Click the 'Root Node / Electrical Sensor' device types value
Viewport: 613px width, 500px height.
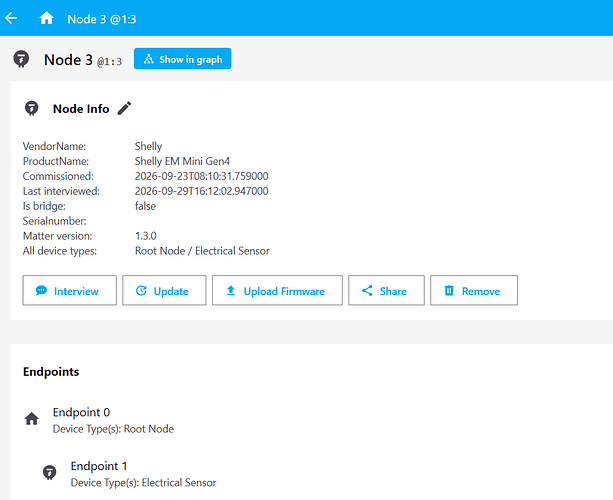(202, 251)
